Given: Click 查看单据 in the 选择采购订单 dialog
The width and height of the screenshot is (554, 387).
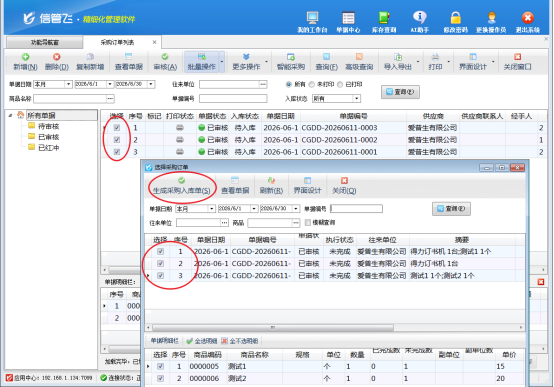Looking at the screenshot, I should [x=235, y=186].
